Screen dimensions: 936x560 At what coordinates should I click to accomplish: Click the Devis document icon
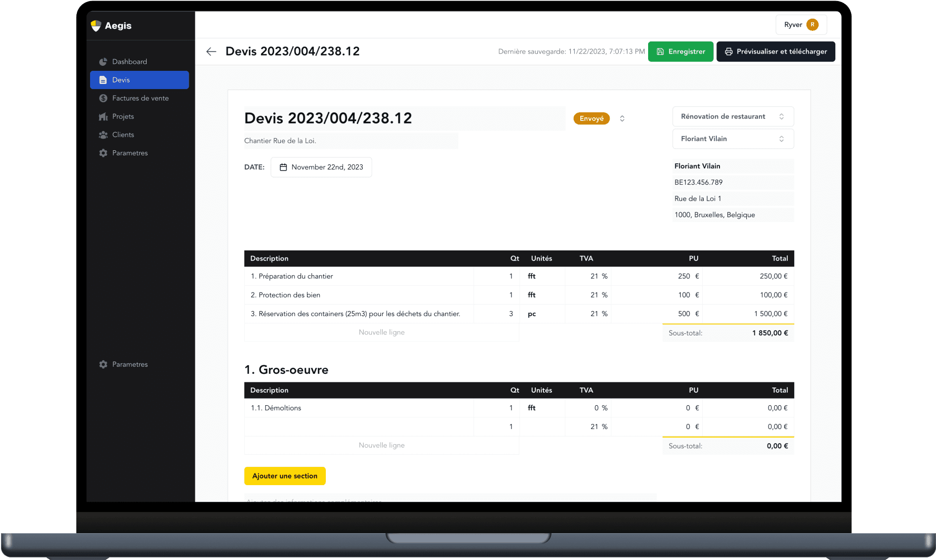[x=103, y=80]
